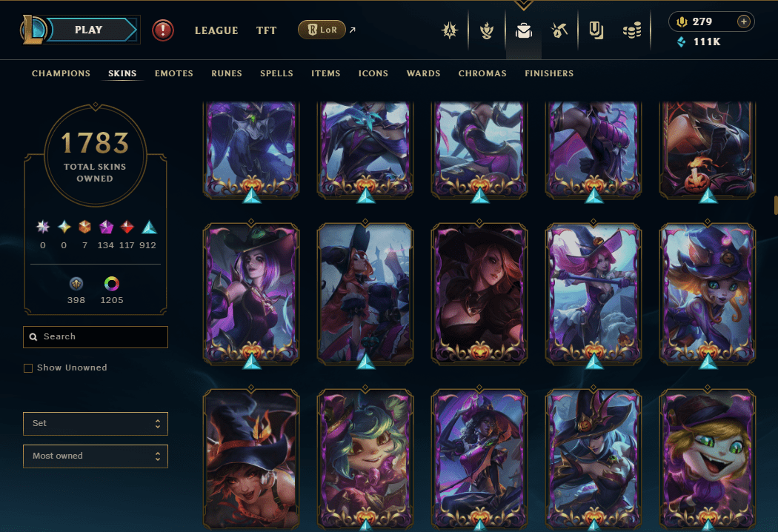Image resolution: width=778 pixels, height=532 pixels.
Task: Click the purple Epic gem icon
Action: coord(106,227)
